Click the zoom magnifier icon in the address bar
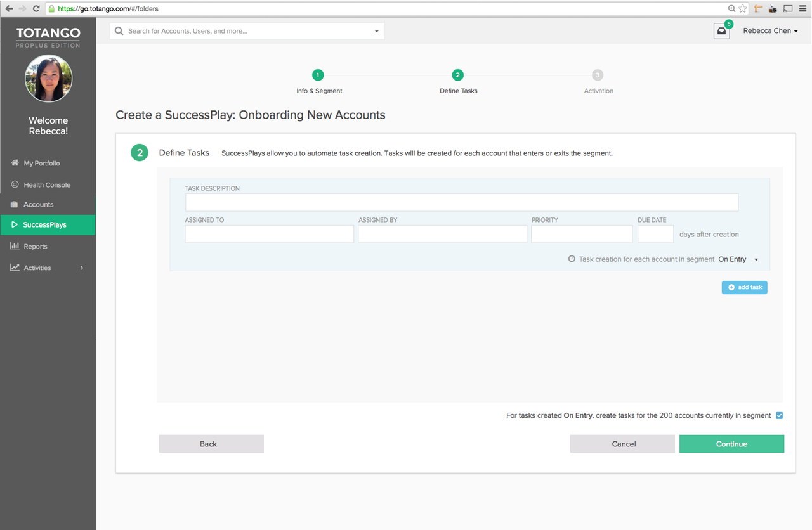 click(x=732, y=9)
